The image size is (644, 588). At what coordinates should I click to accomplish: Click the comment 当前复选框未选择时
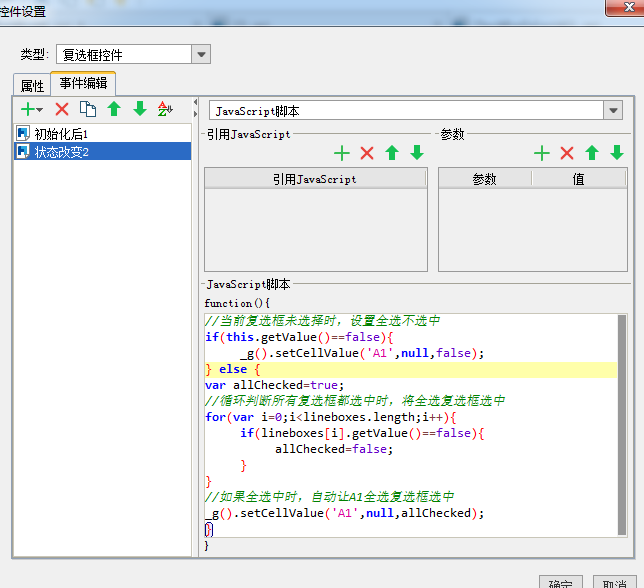[x=322, y=321]
